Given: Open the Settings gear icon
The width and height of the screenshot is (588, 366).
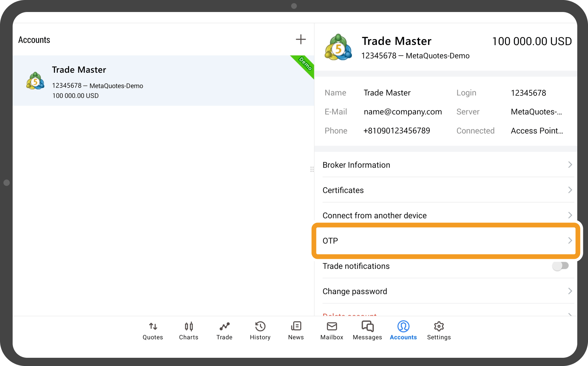Looking at the screenshot, I should pyautogui.click(x=439, y=326).
